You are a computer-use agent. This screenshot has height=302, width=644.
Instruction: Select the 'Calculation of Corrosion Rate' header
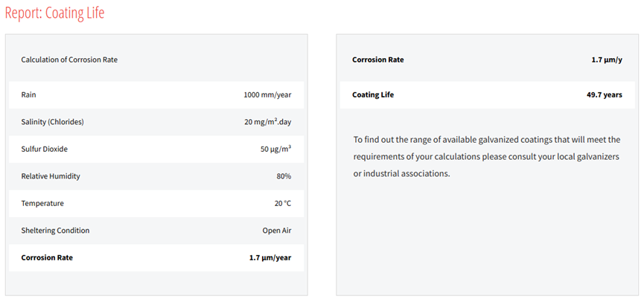(x=69, y=60)
